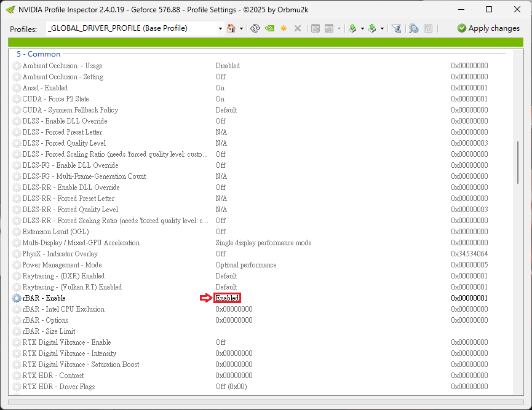Remove application from current profile
This screenshot has height=410, width=532.
coord(329,28)
